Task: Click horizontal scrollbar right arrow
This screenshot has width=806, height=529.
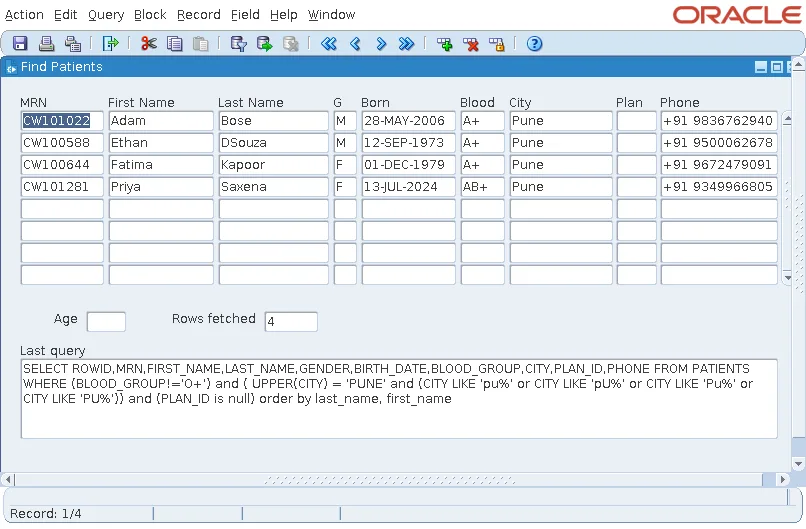Action: pyautogui.click(x=782, y=480)
